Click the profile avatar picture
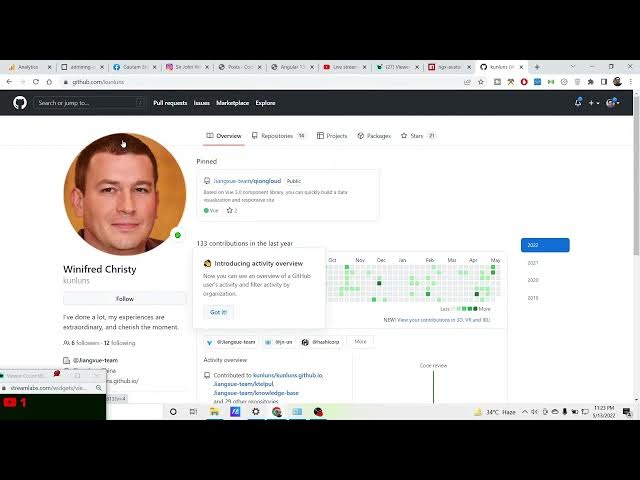This screenshot has height=480, width=640. [124, 194]
